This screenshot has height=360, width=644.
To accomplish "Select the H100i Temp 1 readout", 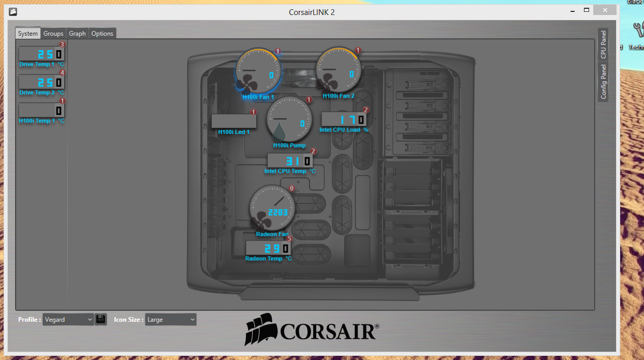I will (x=41, y=110).
